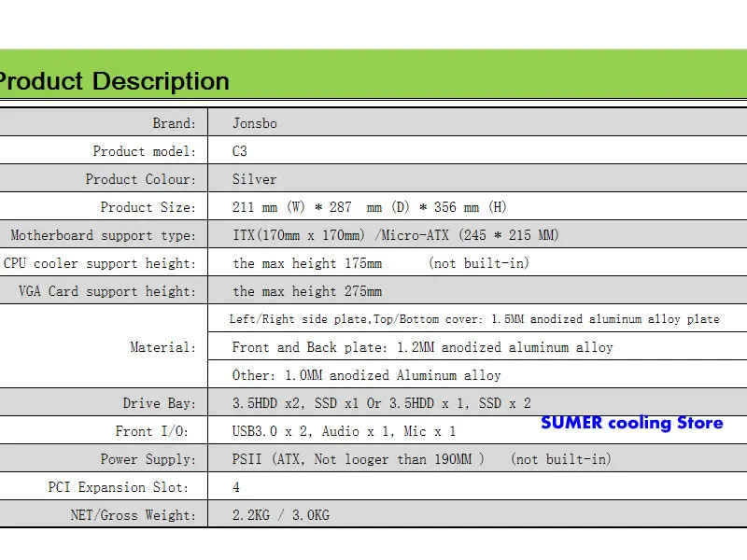
Task: Click 'the max height 275mm' text
Action: [x=307, y=291]
